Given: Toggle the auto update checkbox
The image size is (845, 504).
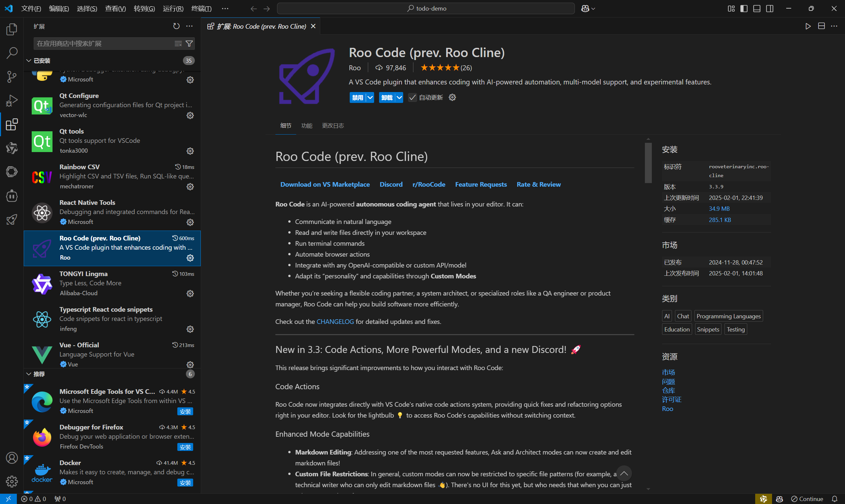Looking at the screenshot, I should pyautogui.click(x=412, y=98).
